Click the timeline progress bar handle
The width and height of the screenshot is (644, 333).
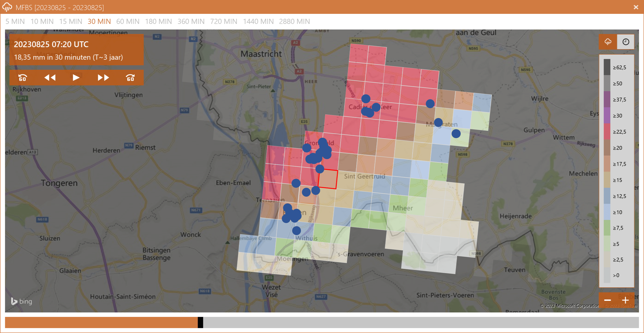(200, 322)
